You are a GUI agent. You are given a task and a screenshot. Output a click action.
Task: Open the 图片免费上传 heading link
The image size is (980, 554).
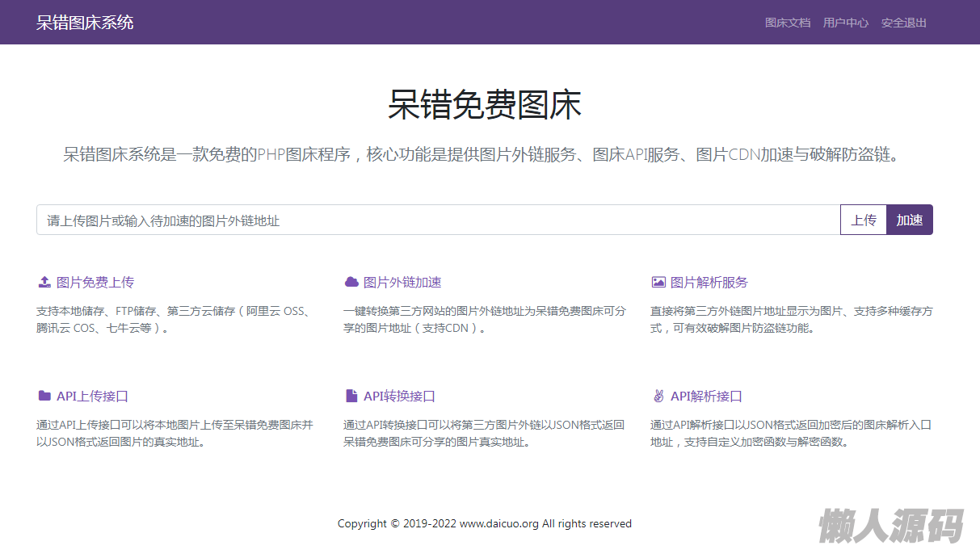[x=95, y=282]
